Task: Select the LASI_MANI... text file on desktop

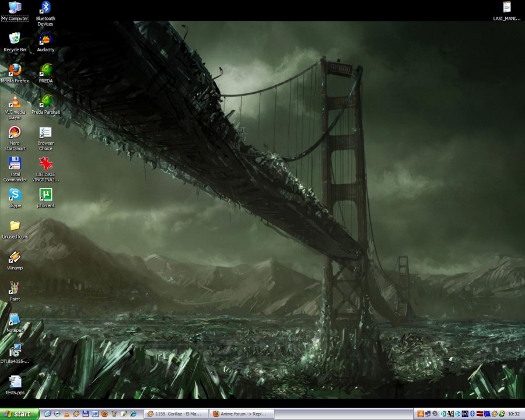Action: [506, 11]
